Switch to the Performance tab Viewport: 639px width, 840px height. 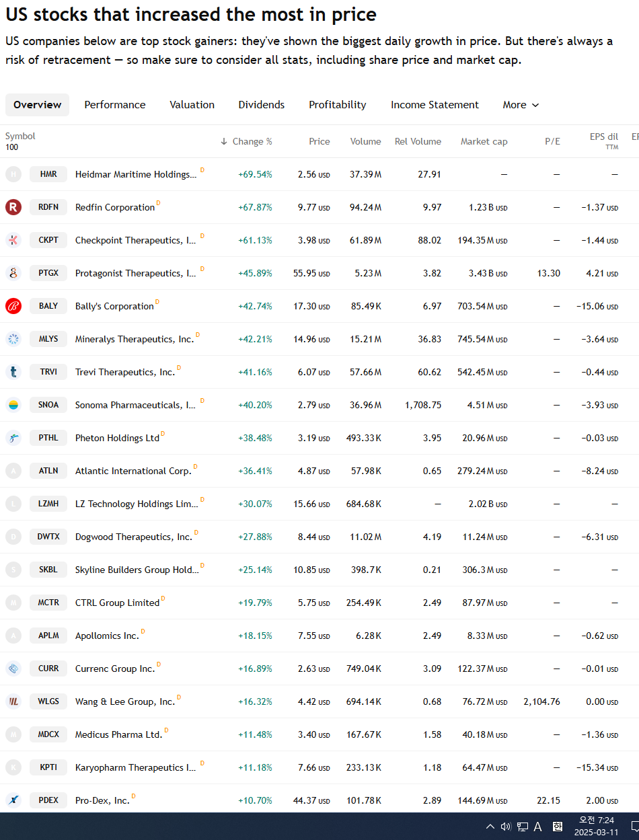115,105
